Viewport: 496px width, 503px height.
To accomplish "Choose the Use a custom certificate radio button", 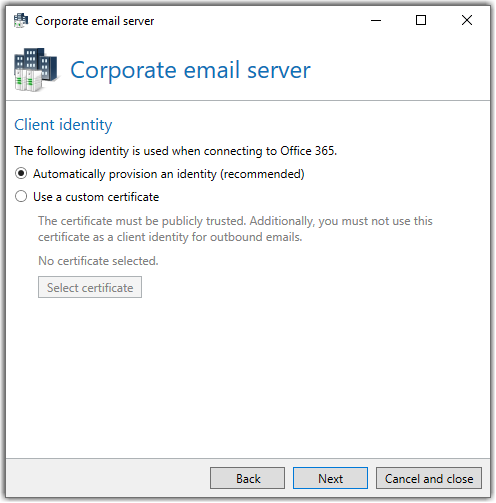I will click(x=21, y=197).
